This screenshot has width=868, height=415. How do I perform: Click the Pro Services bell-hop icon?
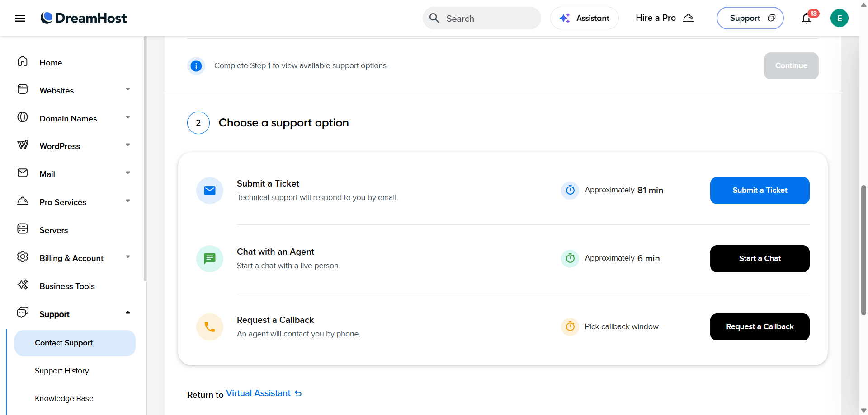[x=23, y=201]
